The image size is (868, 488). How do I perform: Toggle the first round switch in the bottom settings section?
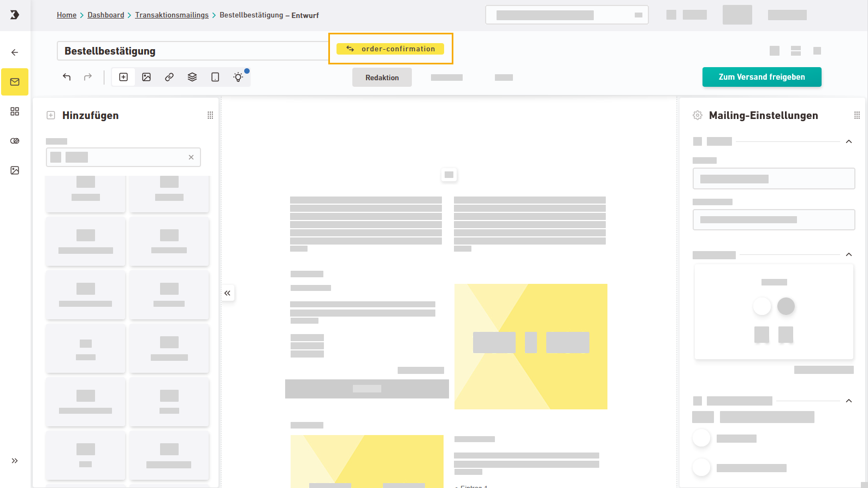tap(701, 438)
